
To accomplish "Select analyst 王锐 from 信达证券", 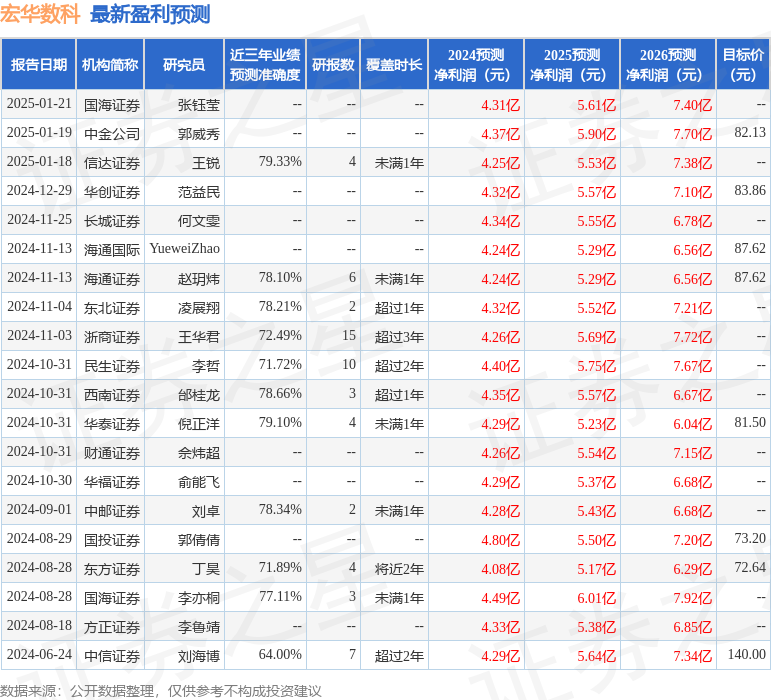I will [x=205, y=162].
